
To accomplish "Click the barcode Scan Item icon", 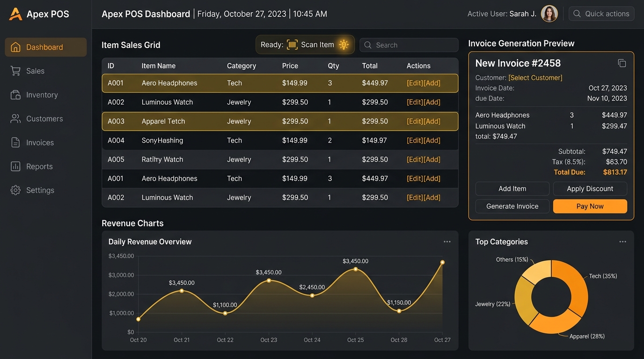I will pyautogui.click(x=292, y=45).
